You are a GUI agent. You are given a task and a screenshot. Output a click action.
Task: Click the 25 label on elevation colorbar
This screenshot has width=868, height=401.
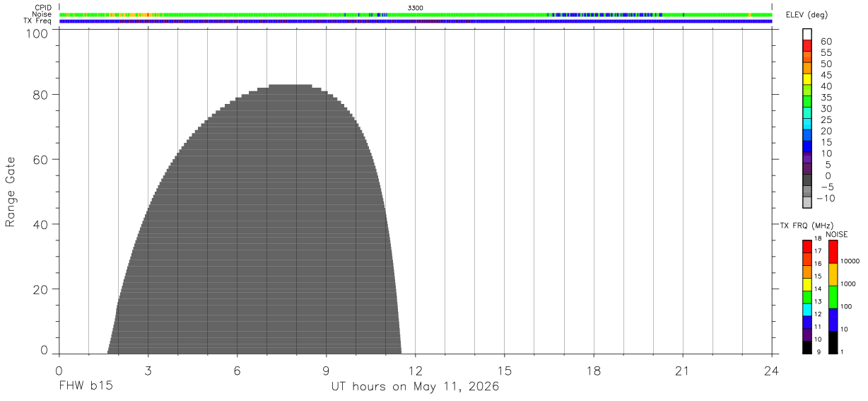click(x=826, y=120)
